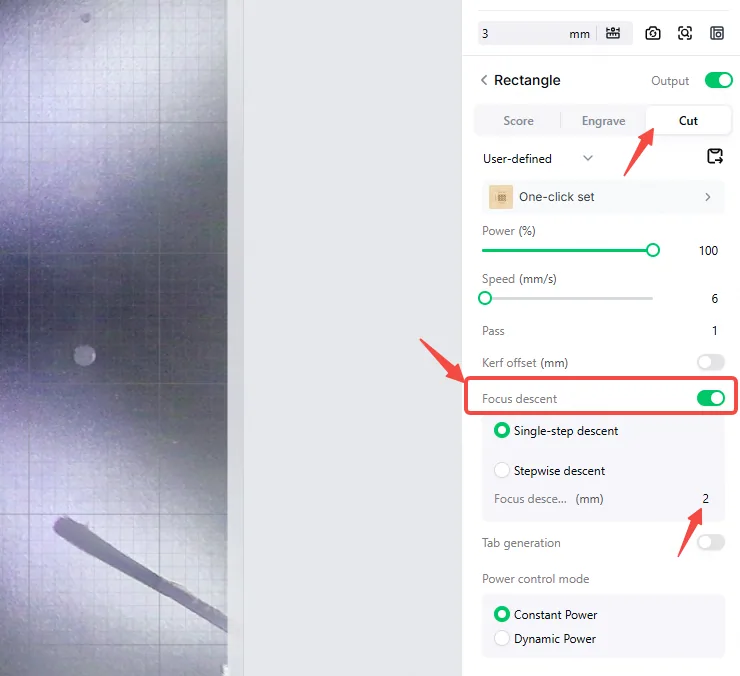Choose Constant Power mode
This screenshot has height=676, width=740.
point(502,614)
